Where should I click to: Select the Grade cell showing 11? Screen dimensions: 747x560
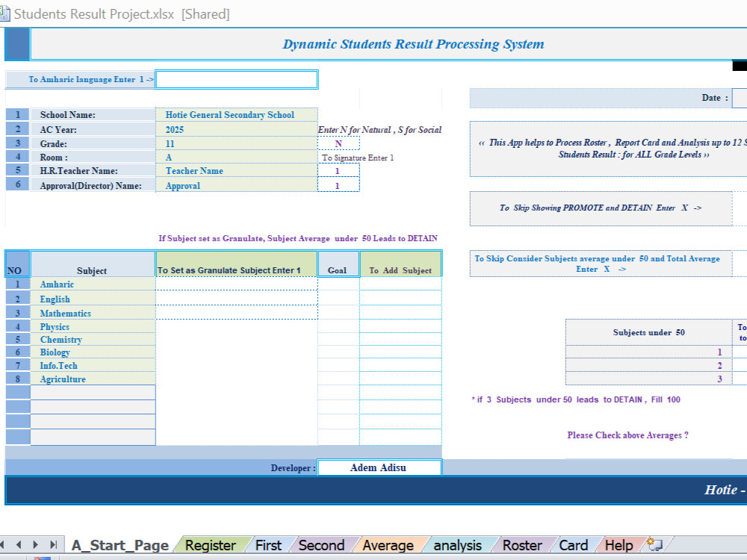(x=237, y=143)
